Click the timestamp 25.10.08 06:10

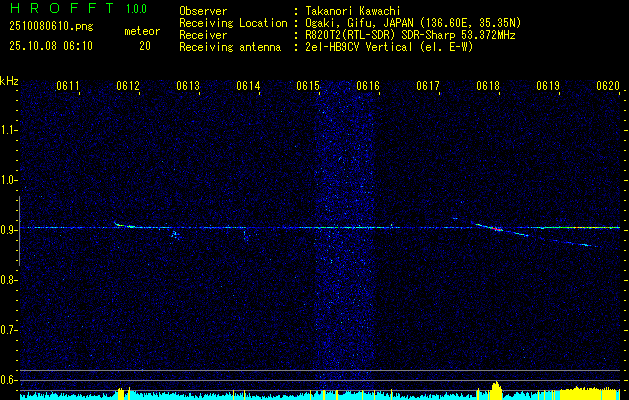pyautogui.click(x=51, y=46)
